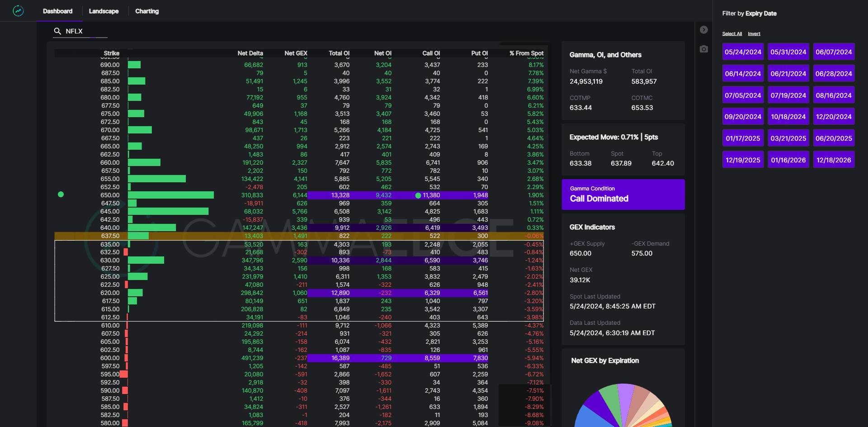
Task: Collapse the side panel with arrow icon
Action: [703, 30]
